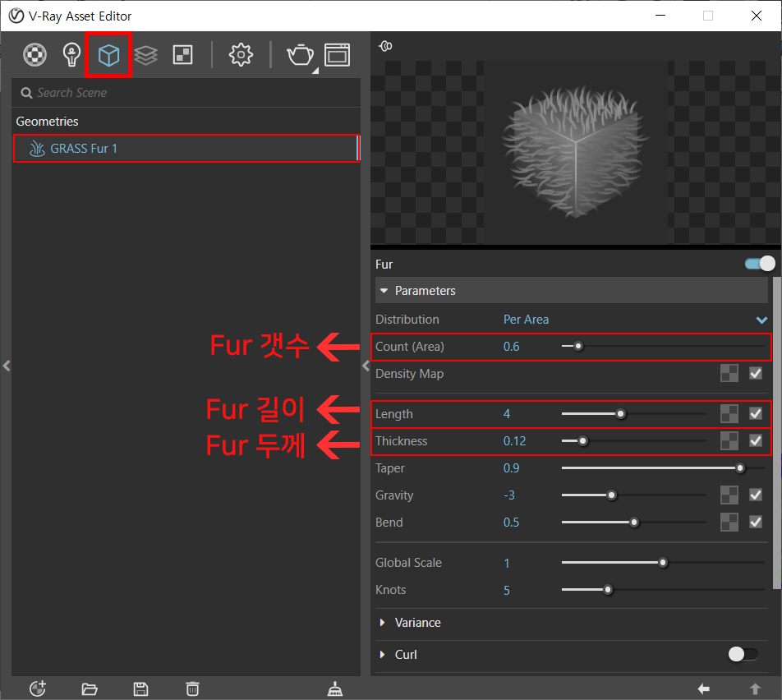Viewport: 782px width, 700px height.
Task: Click the preview render swirl icon
Action: pyautogui.click(x=385, y=46)
